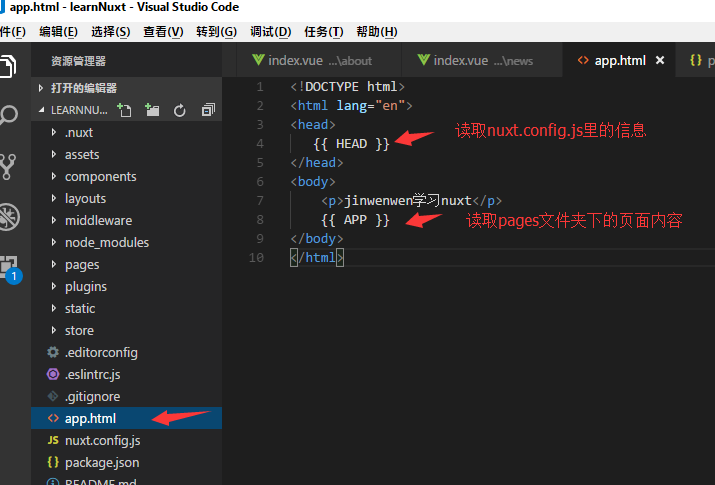Open the 转到(G) menu
The height and width of the screenshot is (485, 715).
(x=217, y=32)
